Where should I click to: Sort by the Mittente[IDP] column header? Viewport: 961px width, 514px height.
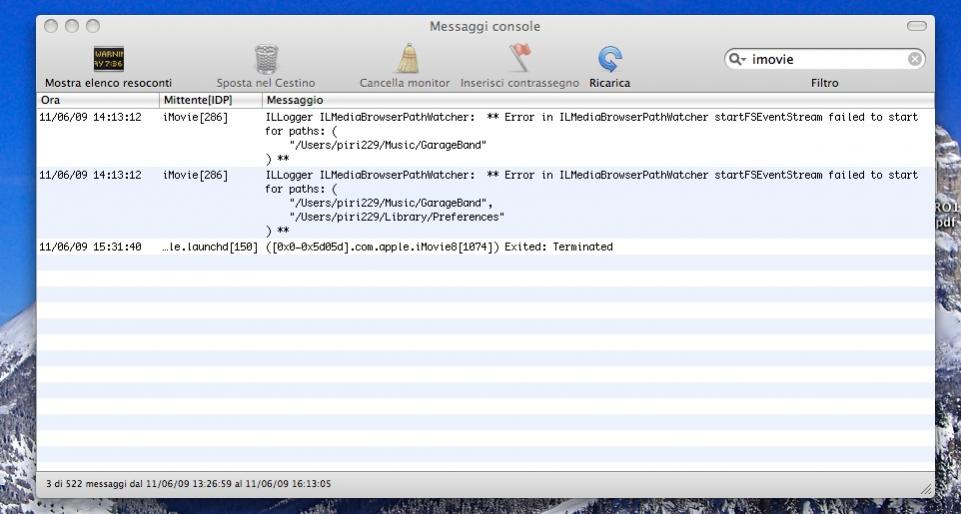click(211, 100)
